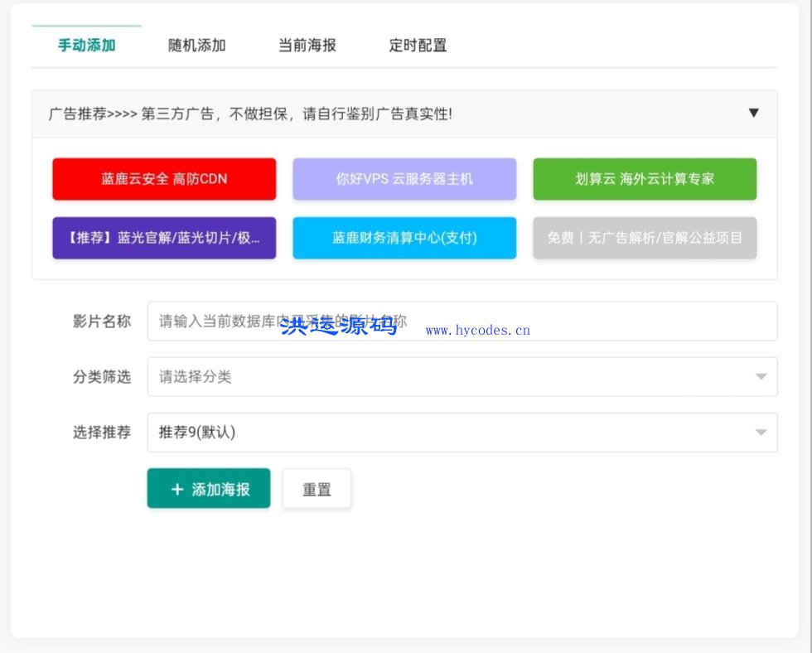Open the 【推荐】蓝光官解 purple button
This screenshot has height=653, width=812.
click(x=164, y=238)
